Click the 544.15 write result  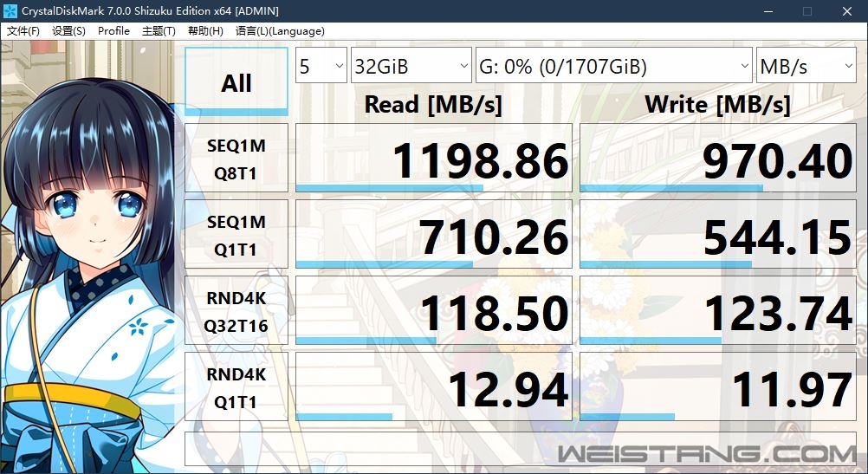pyautogui.click(x=718, y=234)
